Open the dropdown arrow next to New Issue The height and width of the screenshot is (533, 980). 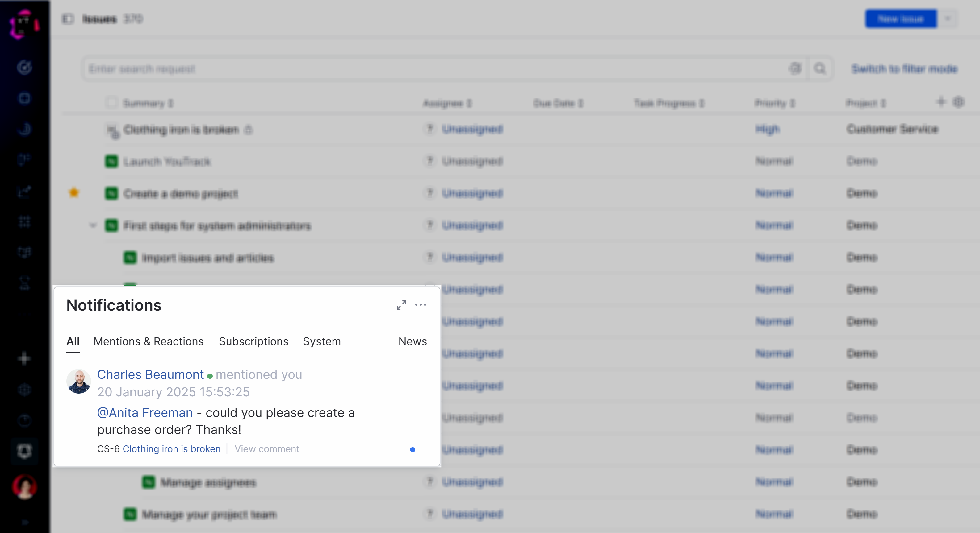(948, 19)
